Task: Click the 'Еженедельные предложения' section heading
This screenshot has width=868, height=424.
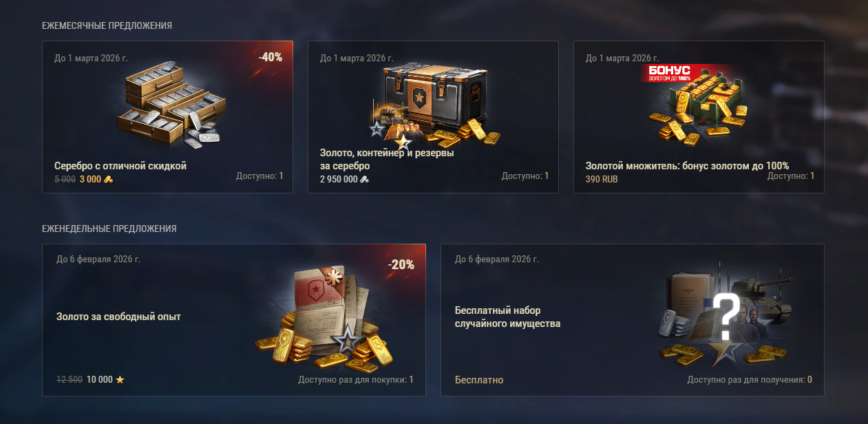Action: point(109,229)
